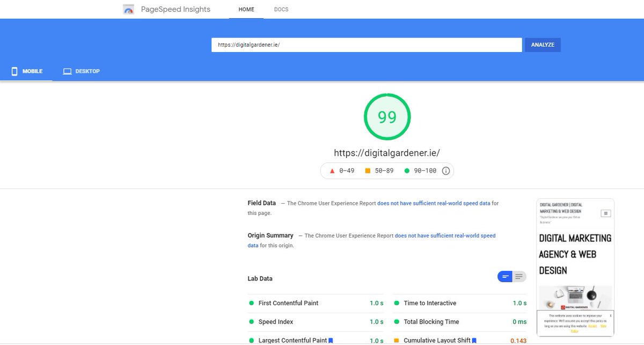Click the '0–49' legend range text

347,171
